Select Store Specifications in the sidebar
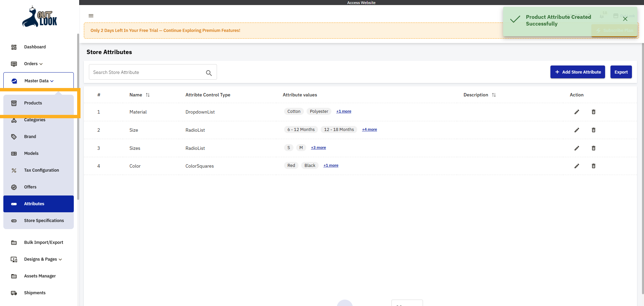The width and height of the screenshot is (644, 306). (44, 221)
